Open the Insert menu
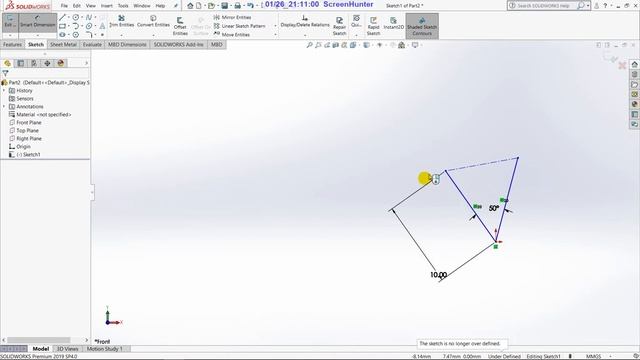Screen dimensions: 640x360 click(x=107, y=6)
